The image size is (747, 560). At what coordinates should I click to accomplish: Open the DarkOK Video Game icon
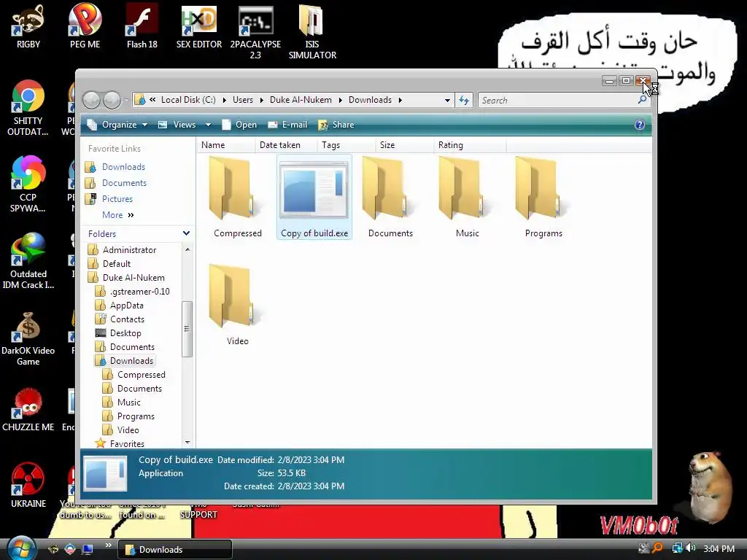point(28,338)
